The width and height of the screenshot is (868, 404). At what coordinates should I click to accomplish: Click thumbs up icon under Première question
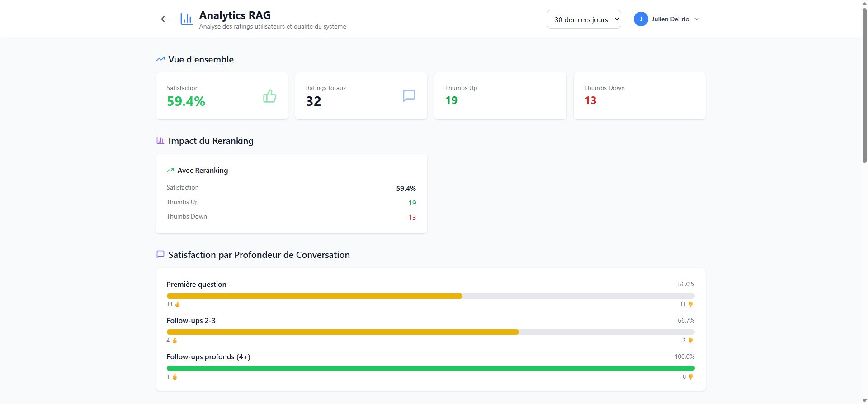click(178, 304)
